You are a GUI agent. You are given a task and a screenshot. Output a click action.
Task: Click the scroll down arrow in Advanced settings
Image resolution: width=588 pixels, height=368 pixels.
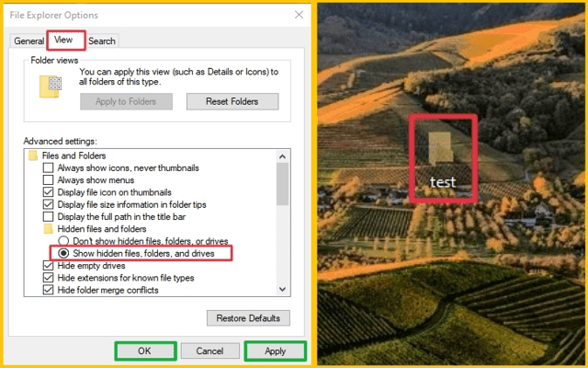(x=282, y=289)
